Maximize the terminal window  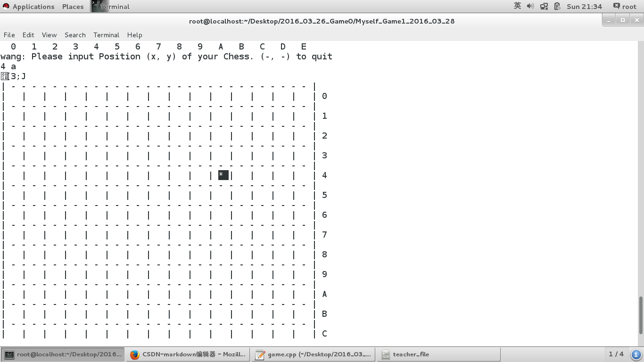tap(623, 21)
